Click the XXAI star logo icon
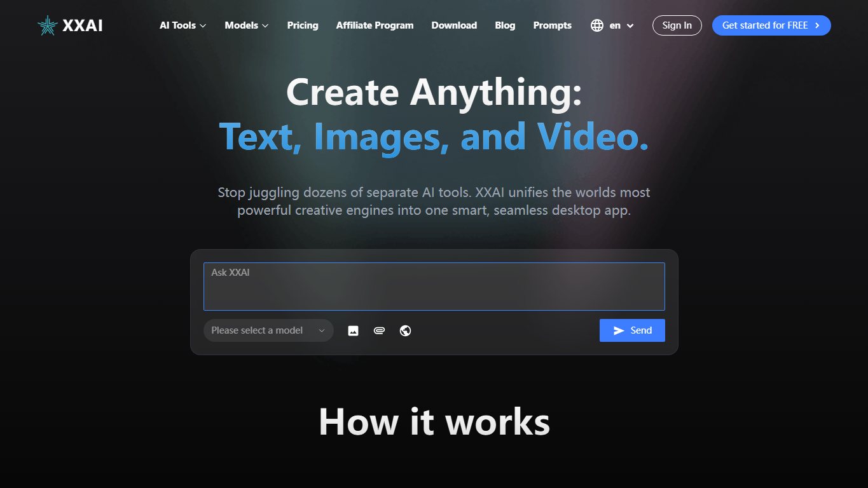Screen dimensions: 868x488 point(48,25)
